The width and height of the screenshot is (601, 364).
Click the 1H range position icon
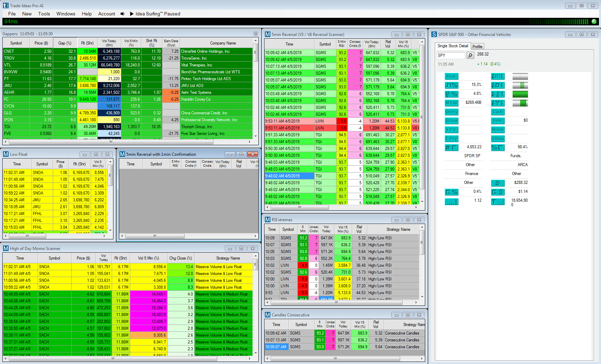tap(498, 76)
